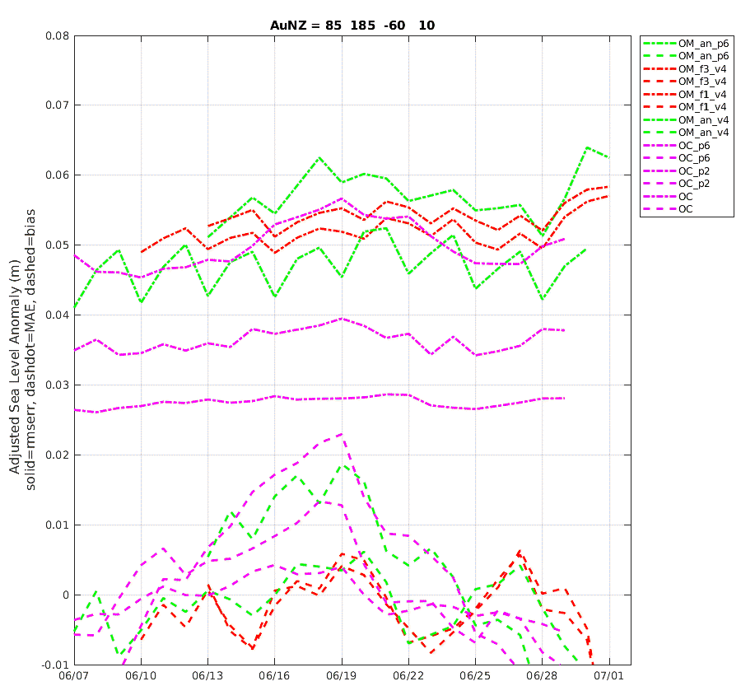Select the dash-dot OM_f3_v4 legend entry
The image size is (741, 700).
(685, 69)
